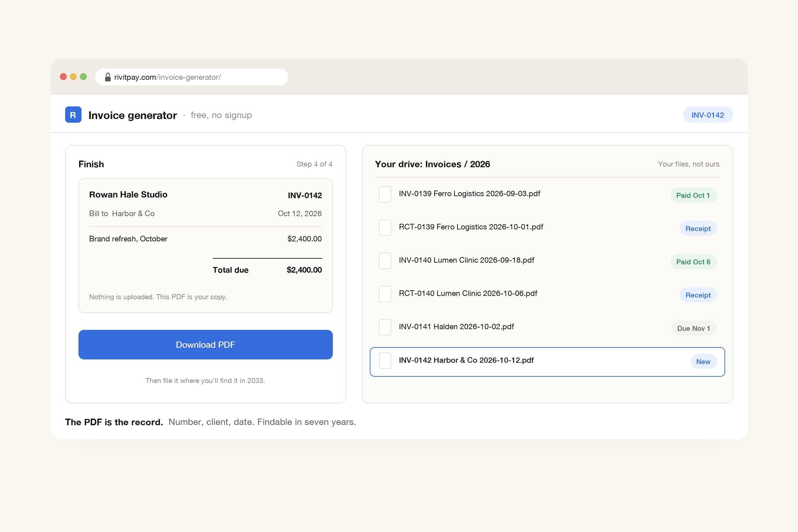Check the box for RCT-0139 Ferro Logistics
798x532 pixels.
385,227
